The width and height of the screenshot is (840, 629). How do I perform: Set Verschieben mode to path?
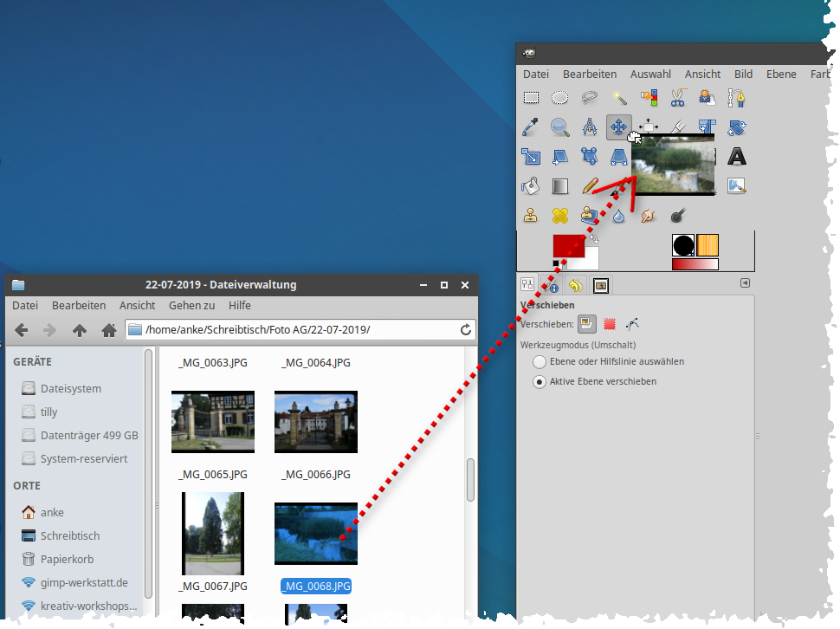pyautogui.click(x=633, y=324)
